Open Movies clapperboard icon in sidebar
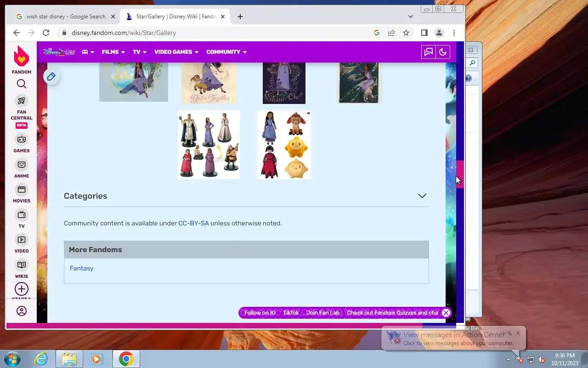 click(22, 190)
